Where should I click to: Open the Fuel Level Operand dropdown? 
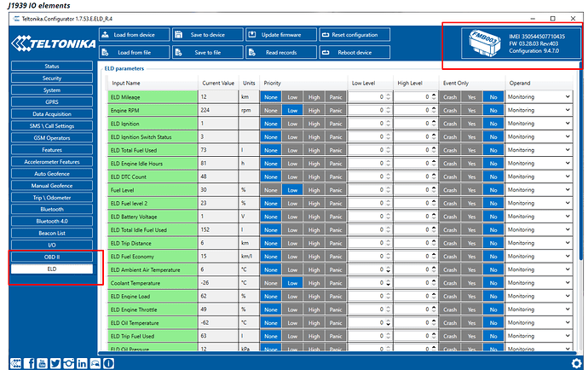pos(539,190)
